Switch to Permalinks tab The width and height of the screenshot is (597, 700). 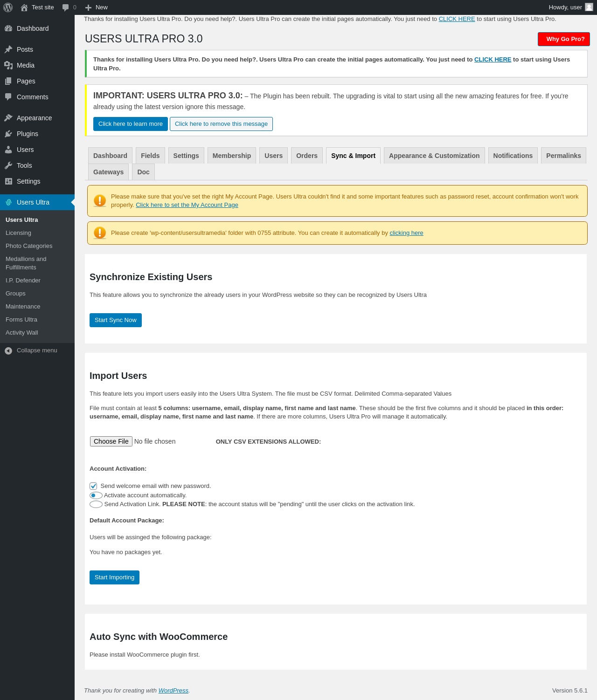coord(563,156)
